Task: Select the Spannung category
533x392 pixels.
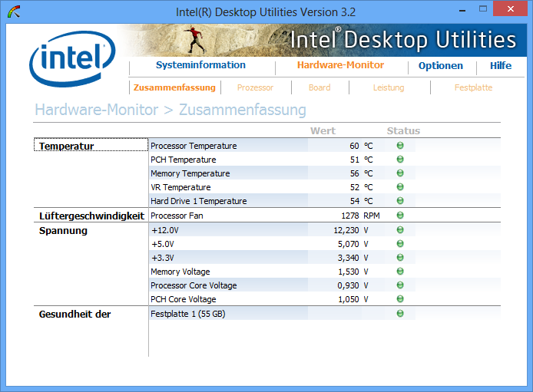Action: click(63, 231)
